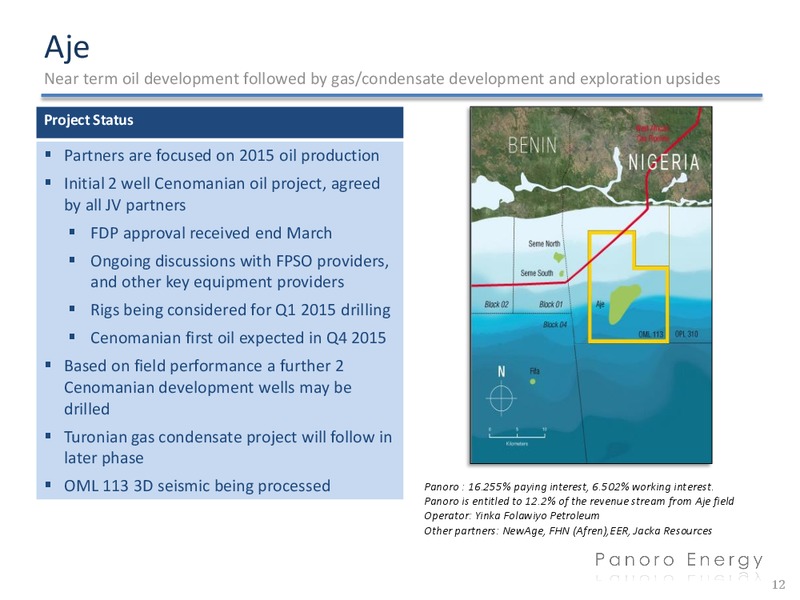Click sub-bullet 'Ongoing discussions with FPSO providers'
The height and width of the screenshot is (600, 800).
coord(239,261)
